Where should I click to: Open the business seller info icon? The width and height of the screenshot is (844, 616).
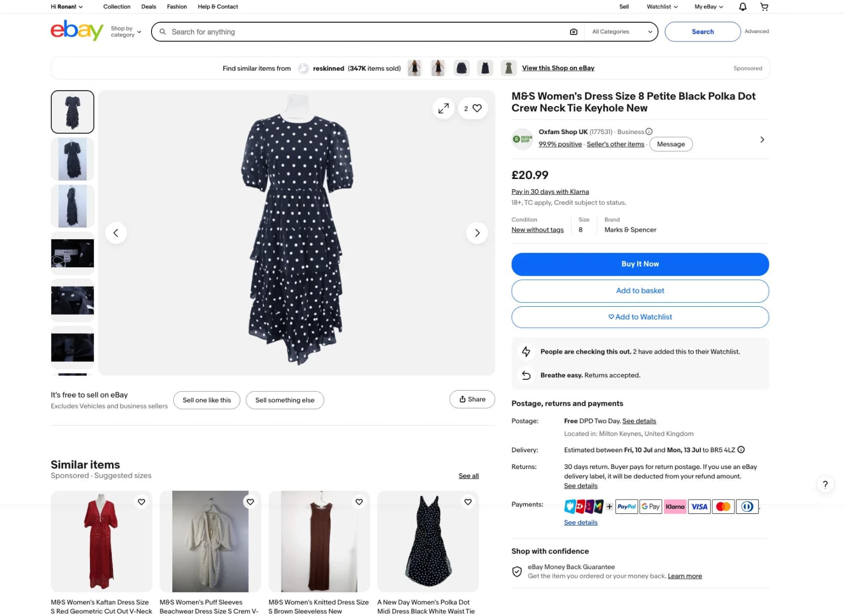[x=649, y=132]
